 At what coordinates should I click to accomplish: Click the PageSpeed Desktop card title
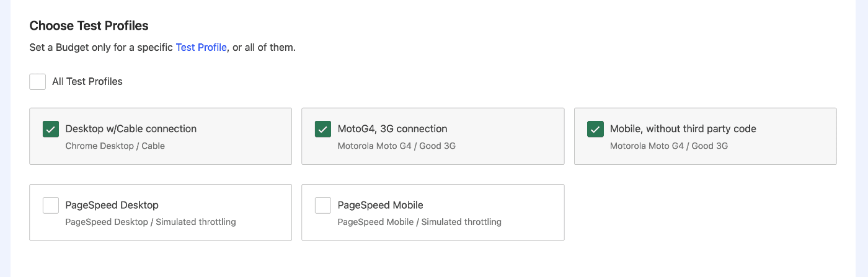click(x=112, y=205)
